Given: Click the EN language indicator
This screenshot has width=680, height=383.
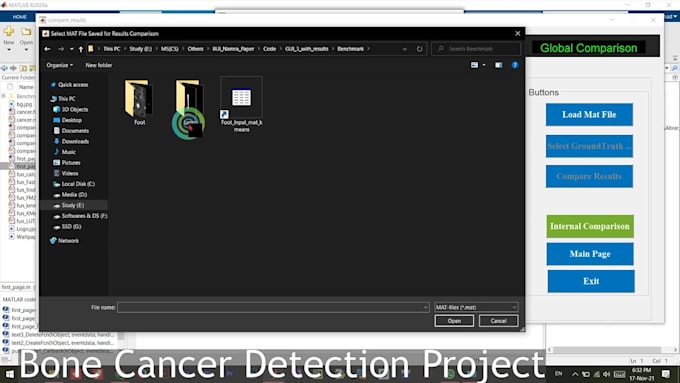Looking at the screenshot, I should coord(559,373).
